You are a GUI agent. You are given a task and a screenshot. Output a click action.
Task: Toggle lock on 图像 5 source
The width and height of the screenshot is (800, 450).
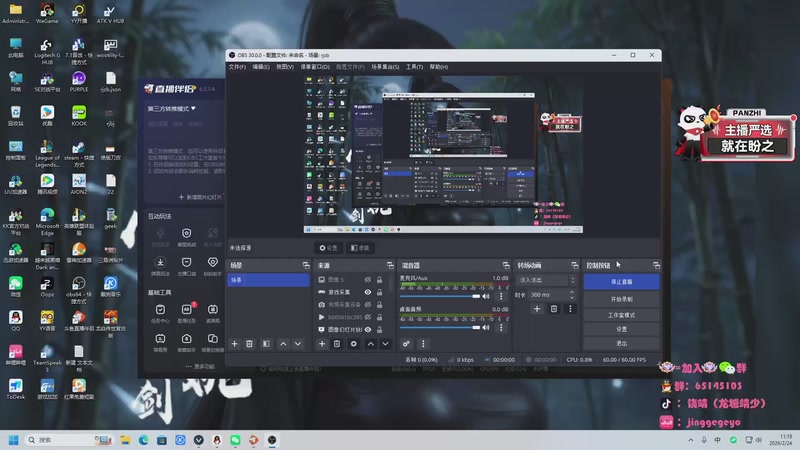click(380, 280)
